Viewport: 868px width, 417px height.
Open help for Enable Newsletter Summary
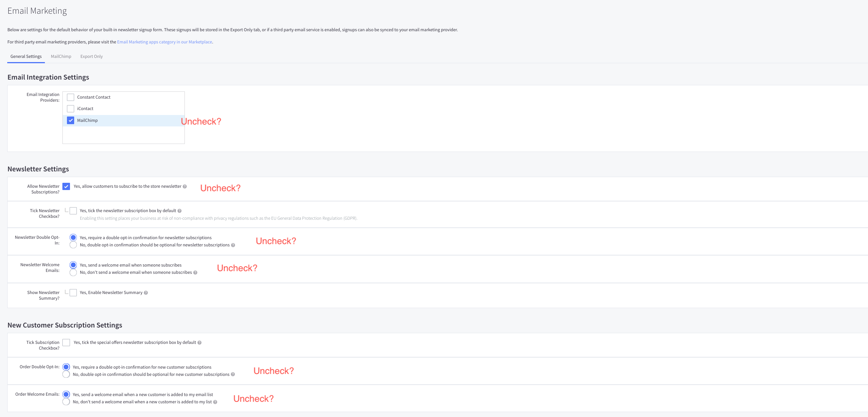tap(146, 293)
